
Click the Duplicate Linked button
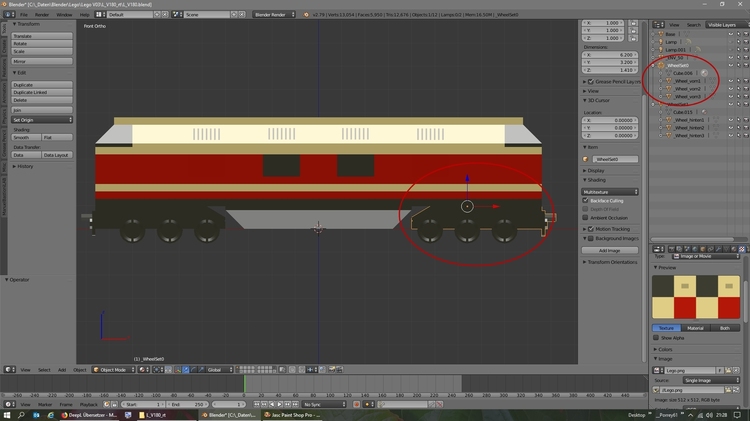[x=42, y=92]
